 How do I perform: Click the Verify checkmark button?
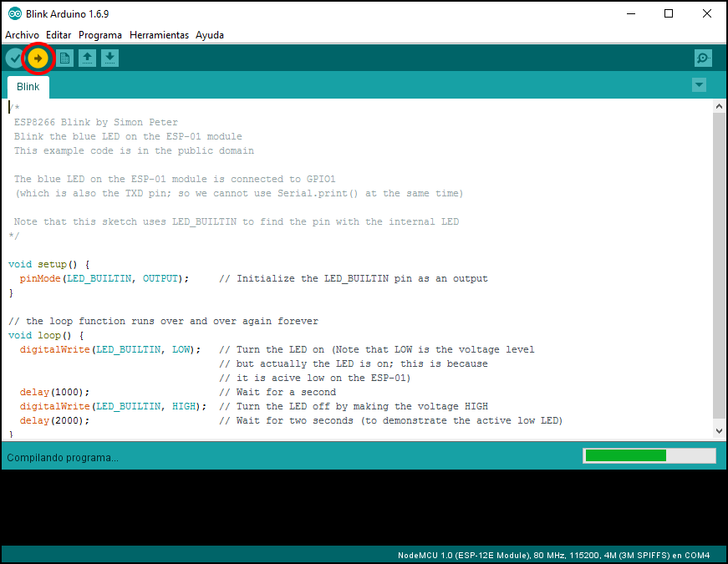pyautogui.click(x=15, y=58)
